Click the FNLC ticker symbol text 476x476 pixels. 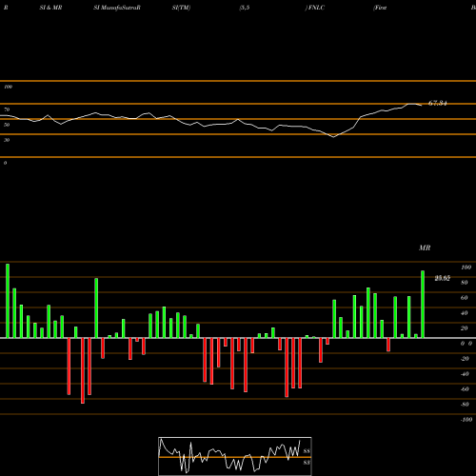[316, 8]
